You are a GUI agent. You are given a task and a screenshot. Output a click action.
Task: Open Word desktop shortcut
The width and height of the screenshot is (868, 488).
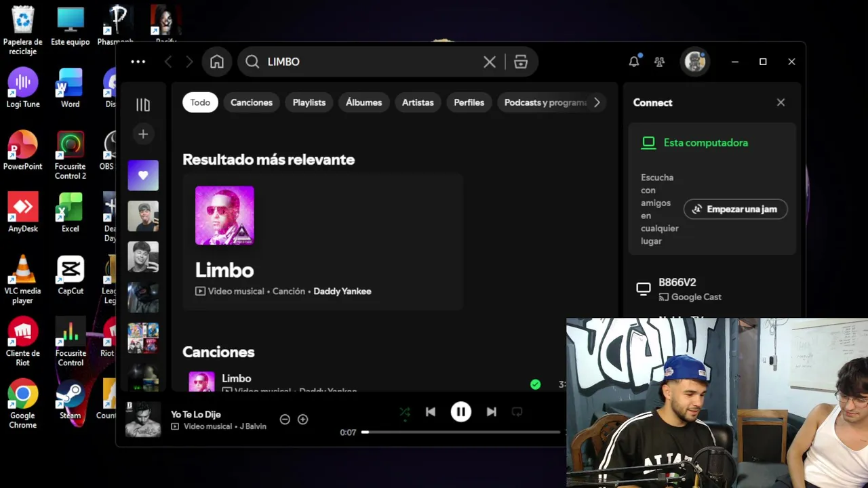(71, 89)
